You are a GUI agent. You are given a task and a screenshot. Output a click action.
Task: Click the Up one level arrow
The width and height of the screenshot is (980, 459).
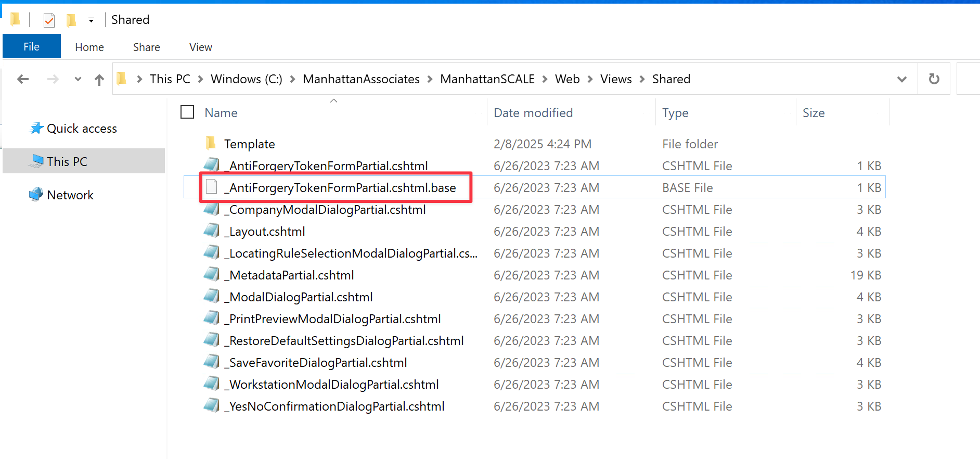(99, 79)
